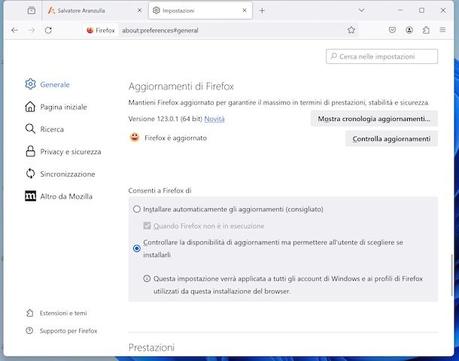Screen dimensions: 459x361
Task: Click the Ricerca magnifier icon
Action: (30, 129)
